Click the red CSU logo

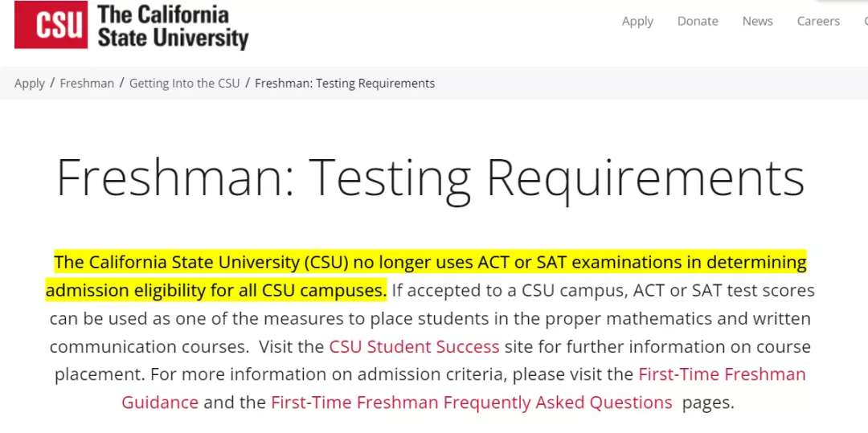point(49,24)
